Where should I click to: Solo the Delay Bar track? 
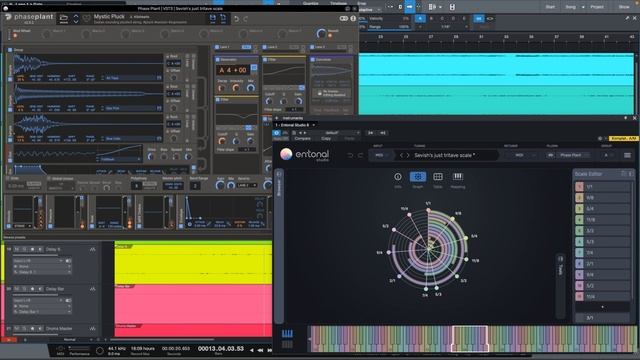tap(24, 289)
